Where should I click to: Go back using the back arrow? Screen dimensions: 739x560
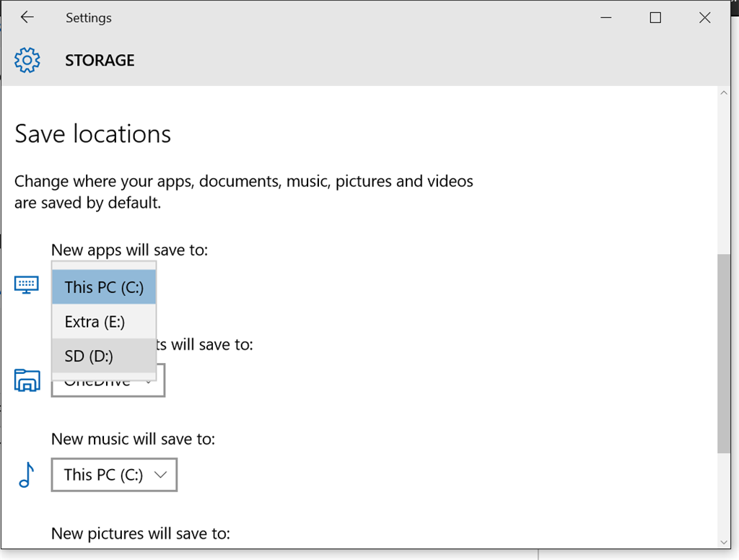click(x=27, y=17)
